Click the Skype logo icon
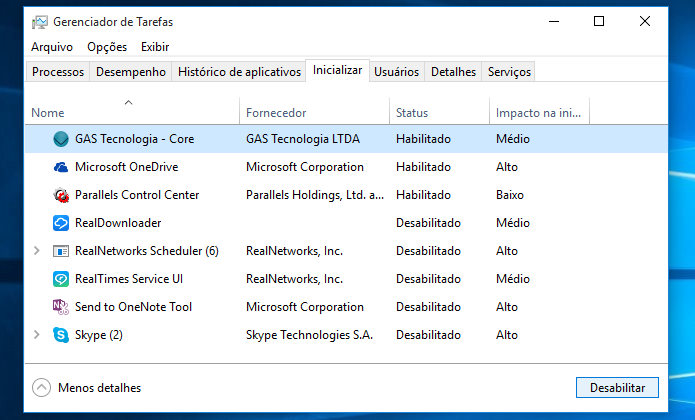 (61, 335)
